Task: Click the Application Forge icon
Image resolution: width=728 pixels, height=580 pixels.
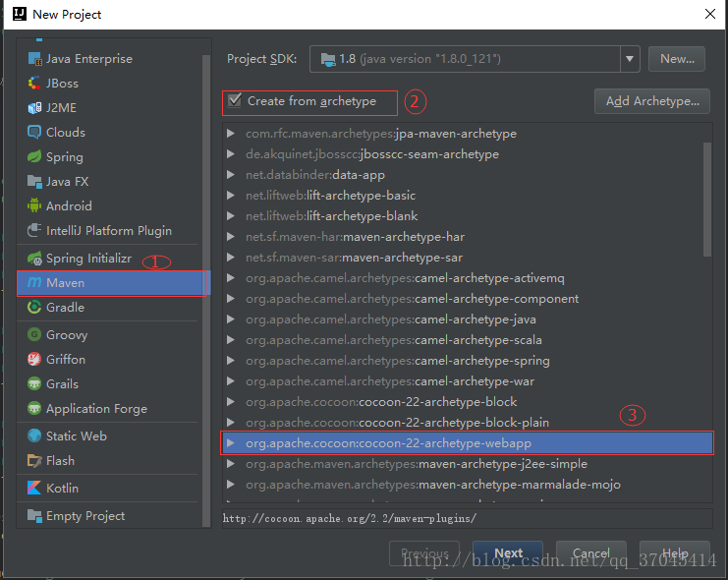Action: 34,408
